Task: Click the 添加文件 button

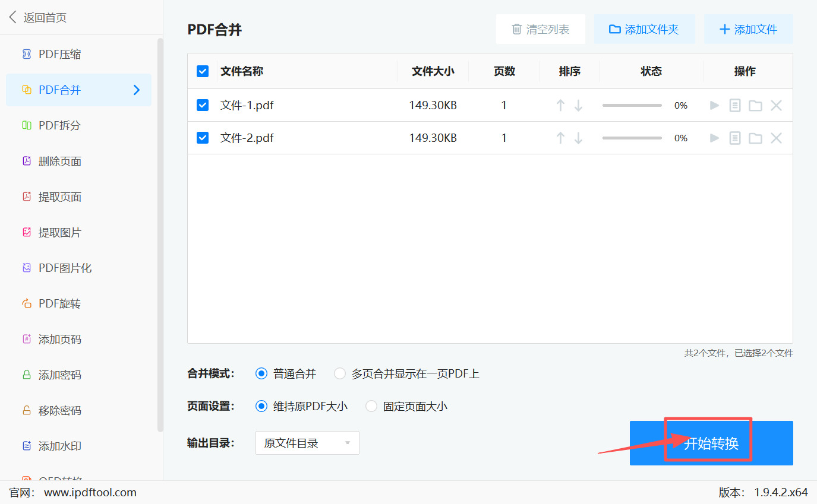Action: (748, 29)
